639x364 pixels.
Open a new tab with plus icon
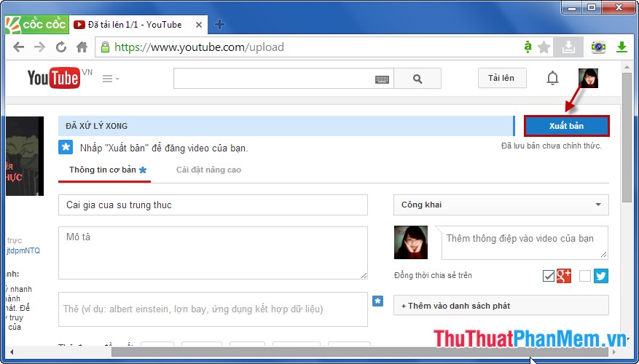coord(219,25)
